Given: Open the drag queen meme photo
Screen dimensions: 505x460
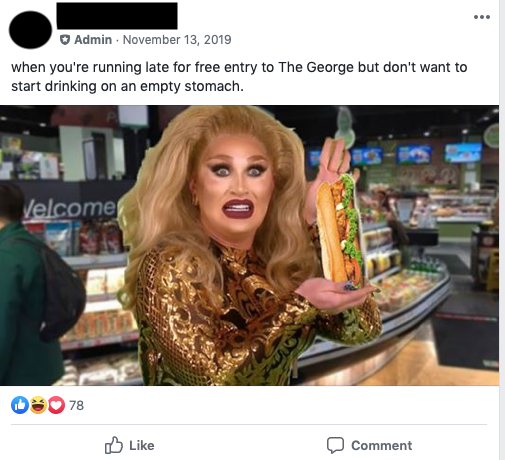Looking at the screenshot, I should click(249, 246).
